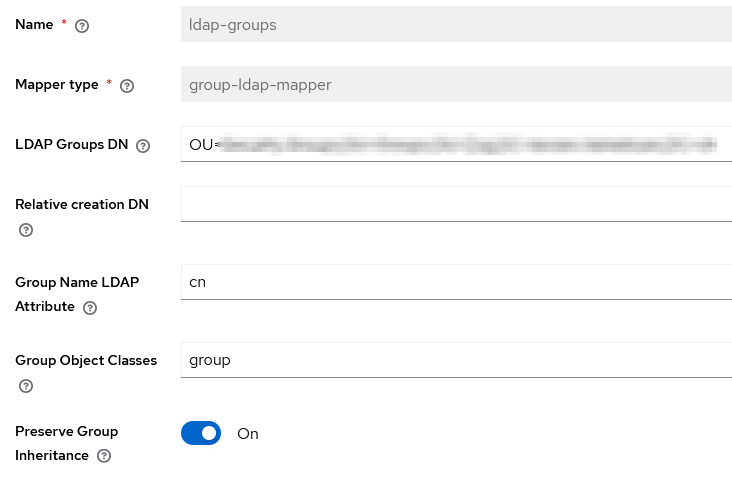Open Preserve Group Inheritance help icon
The height and width of the screenshot is (481, 732).
pos(104,457)
